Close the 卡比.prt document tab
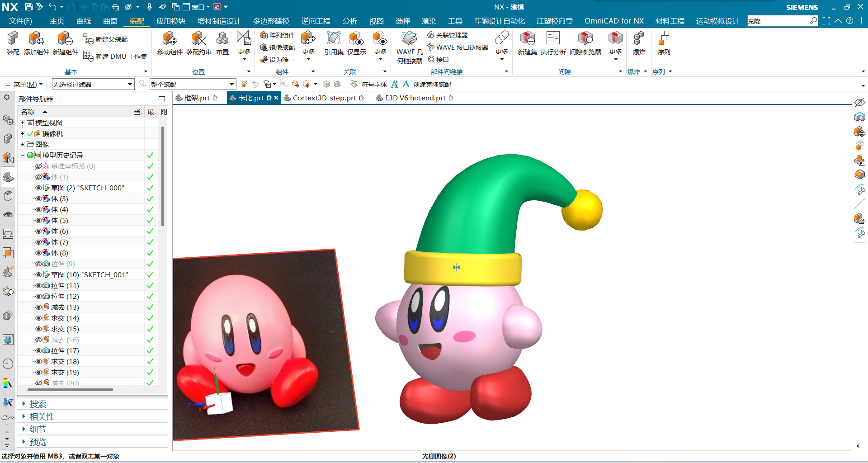 tap(276, 98)
